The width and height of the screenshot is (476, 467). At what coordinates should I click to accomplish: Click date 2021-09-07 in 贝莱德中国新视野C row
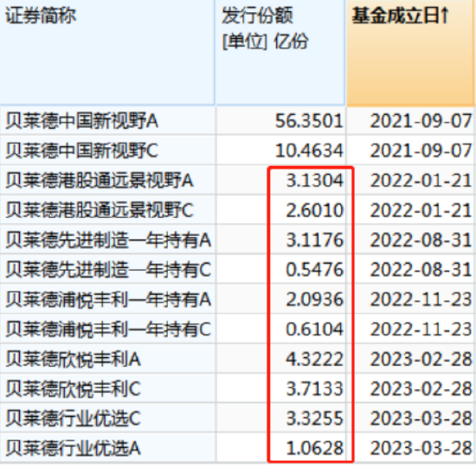click(421, 150)
